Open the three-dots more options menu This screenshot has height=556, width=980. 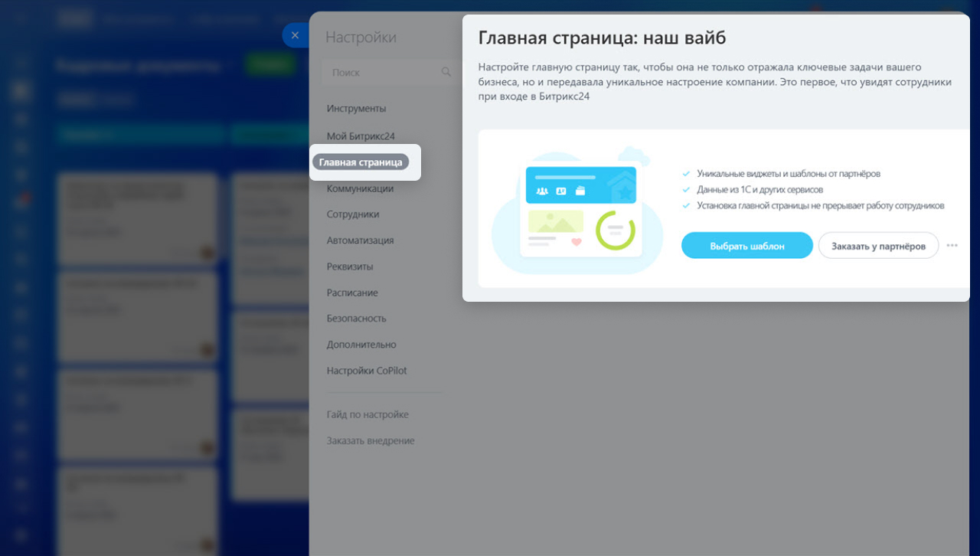pyautogui.click(x=952, y=246)
